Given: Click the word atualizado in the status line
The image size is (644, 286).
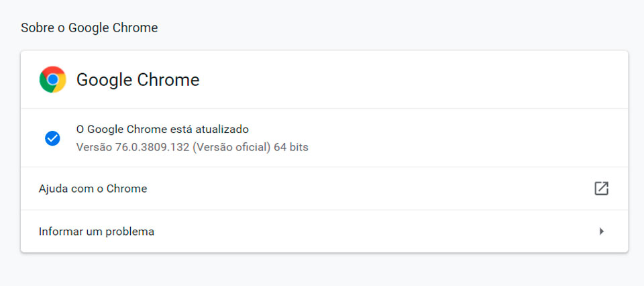Looking at the screenshot, I should (221, 130).
